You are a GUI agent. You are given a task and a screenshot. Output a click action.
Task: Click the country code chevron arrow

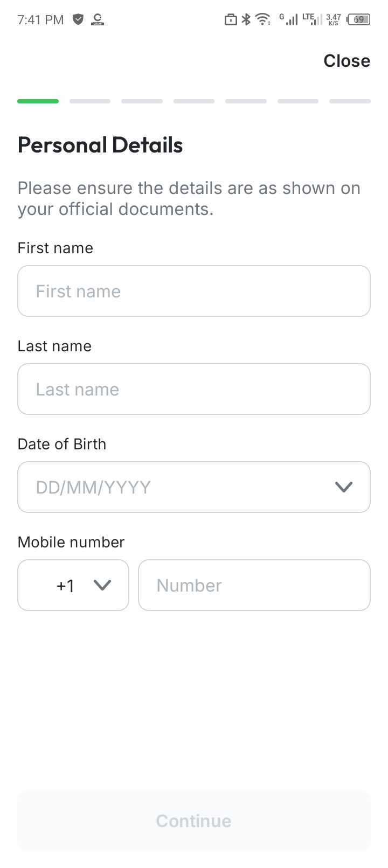coord(102,585)
